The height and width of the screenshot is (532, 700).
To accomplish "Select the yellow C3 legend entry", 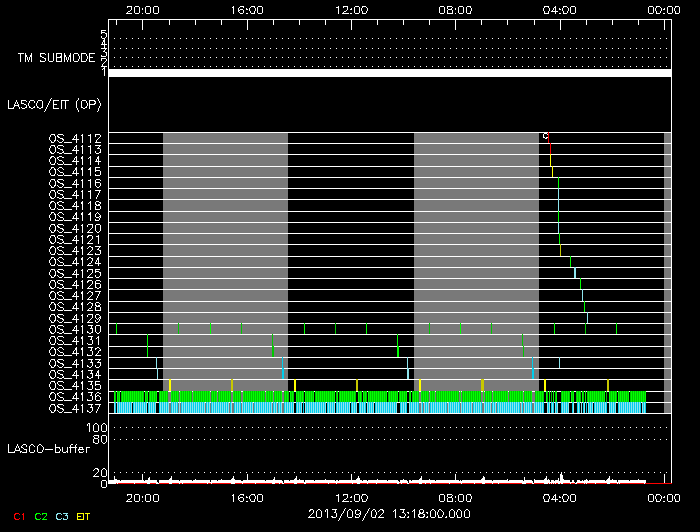I will click(63, 516).
